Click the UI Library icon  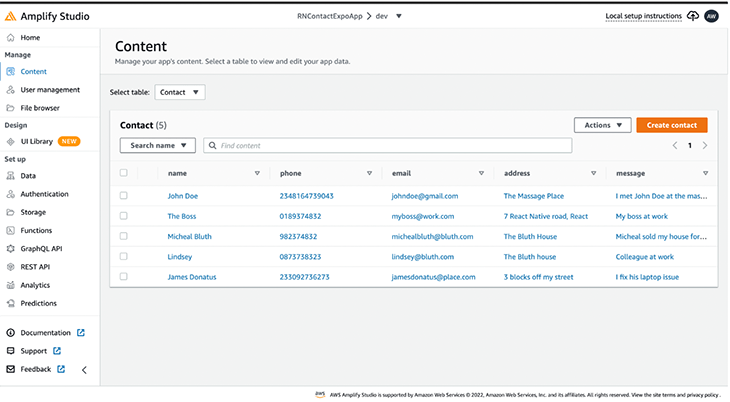click(11, 142)
